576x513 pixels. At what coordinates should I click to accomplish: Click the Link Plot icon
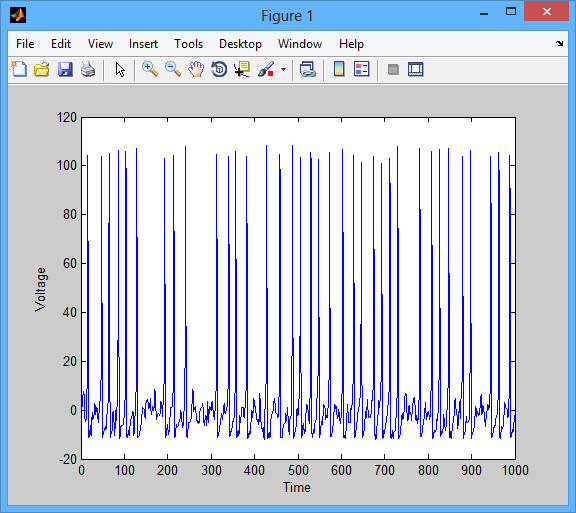click(x=308, y=69)
